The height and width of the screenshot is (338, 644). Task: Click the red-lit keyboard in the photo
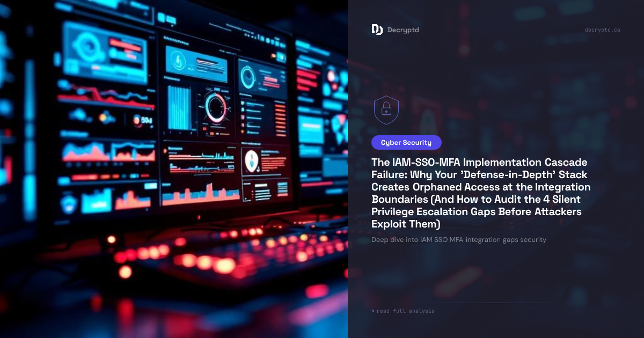point(215,252)
